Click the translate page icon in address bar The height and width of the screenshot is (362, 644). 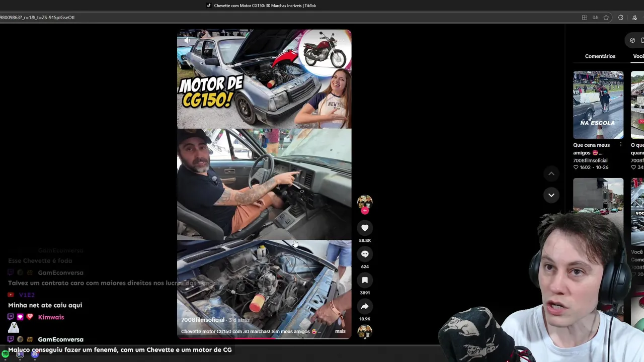tap(595, 18)
